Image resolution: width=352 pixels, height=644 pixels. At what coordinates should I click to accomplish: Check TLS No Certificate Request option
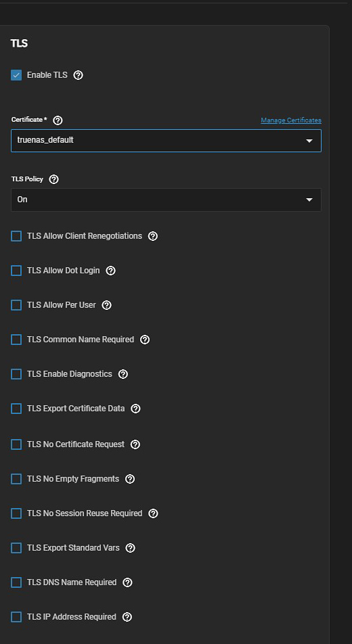point(16,444)
